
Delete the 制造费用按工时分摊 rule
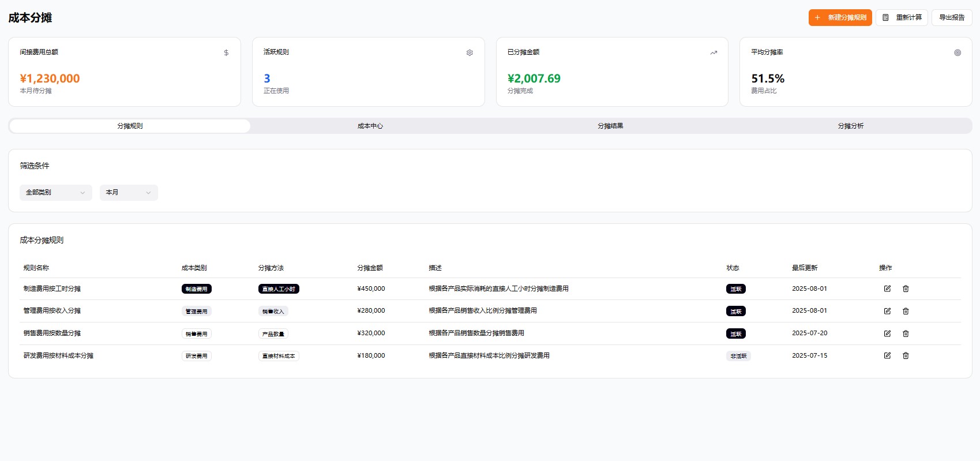pos(906,288)
